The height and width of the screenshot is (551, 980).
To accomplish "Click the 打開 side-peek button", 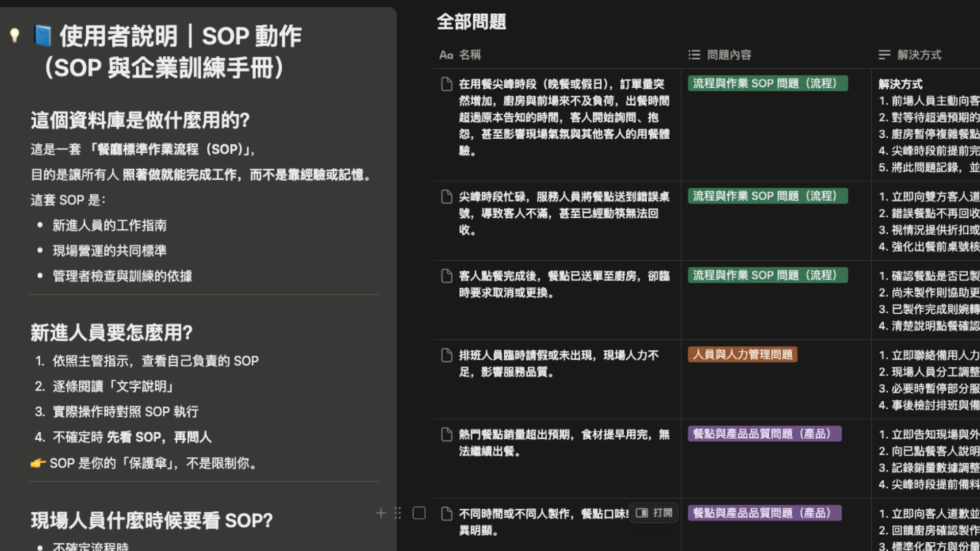I will point(654,513).
